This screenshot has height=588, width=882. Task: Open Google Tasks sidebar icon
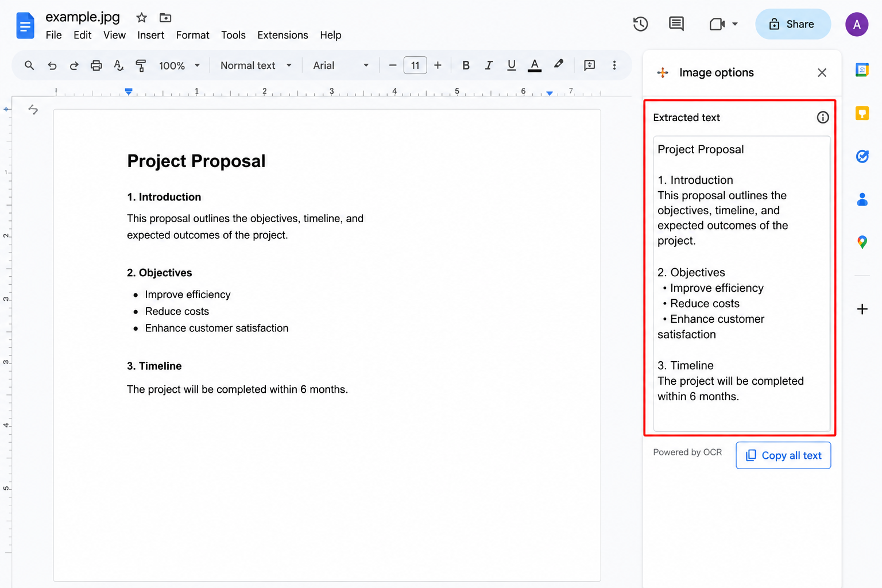click(862, 156)
